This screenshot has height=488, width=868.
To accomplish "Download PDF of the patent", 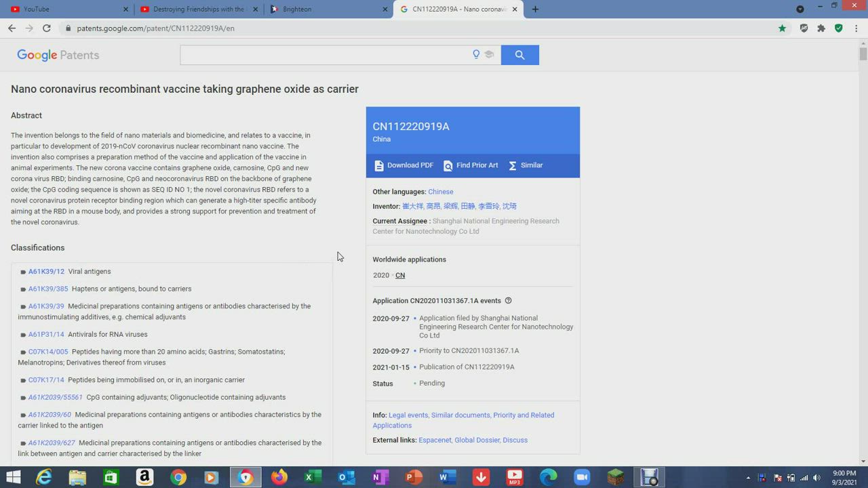I will [403, 165].
